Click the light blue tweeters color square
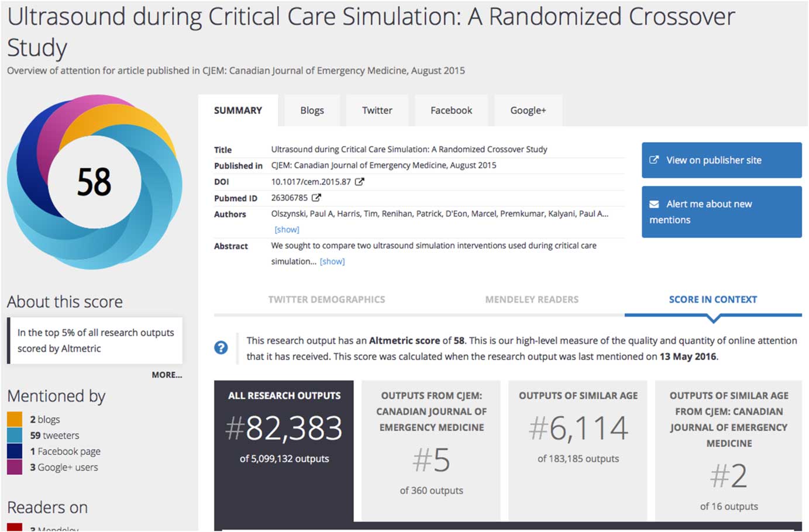809x532 pixels. 15,436
